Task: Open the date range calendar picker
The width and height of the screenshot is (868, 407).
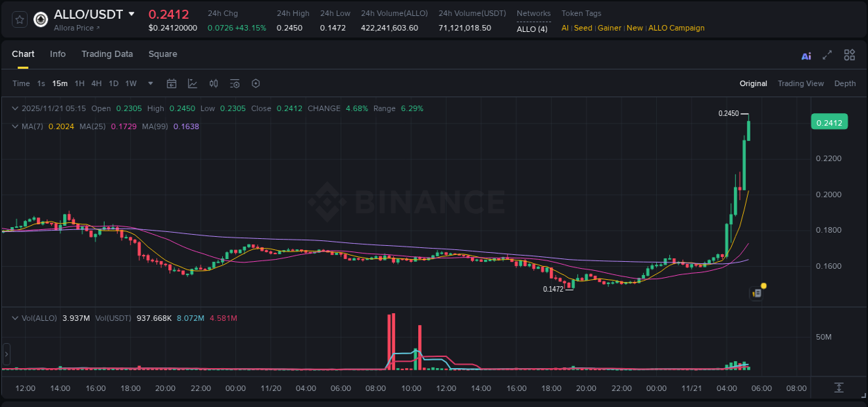Action: click(x=172, y=83)
